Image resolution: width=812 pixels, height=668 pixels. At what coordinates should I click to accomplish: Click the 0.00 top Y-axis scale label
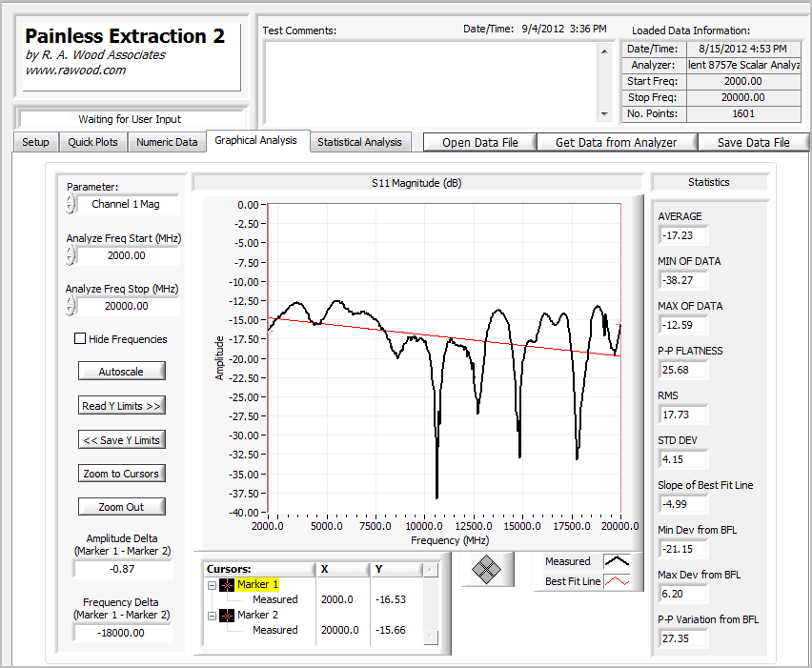pyautogui.click(x=248, y=205)
